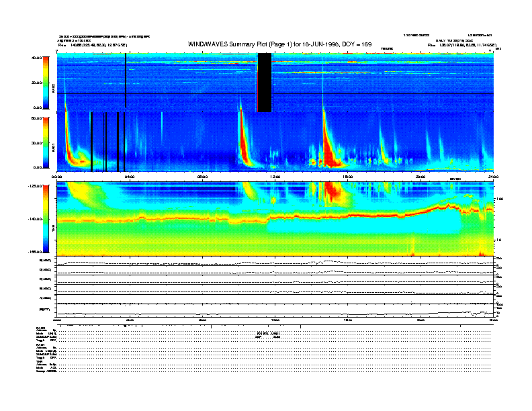Click the 16:00 tick label below the RAD1 panel
The width and height of the screenshot is (532, 411).
tap(348, 177)
